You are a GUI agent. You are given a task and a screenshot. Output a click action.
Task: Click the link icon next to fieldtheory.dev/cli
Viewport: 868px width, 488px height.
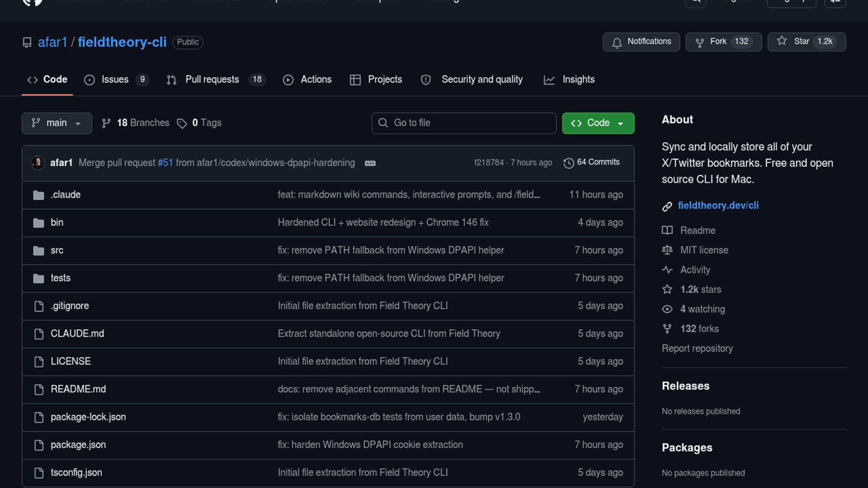(667, 206)
